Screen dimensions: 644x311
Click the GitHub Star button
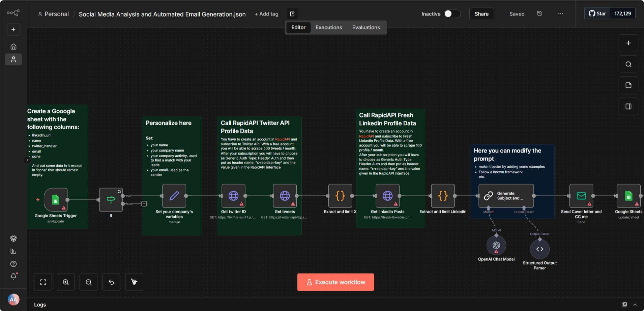(597, 13)
